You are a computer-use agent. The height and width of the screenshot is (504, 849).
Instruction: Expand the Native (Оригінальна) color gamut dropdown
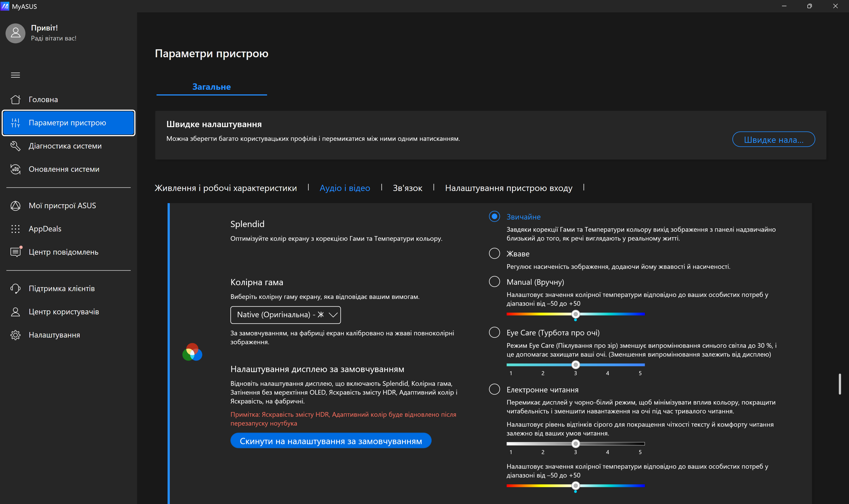click(285, 315)
